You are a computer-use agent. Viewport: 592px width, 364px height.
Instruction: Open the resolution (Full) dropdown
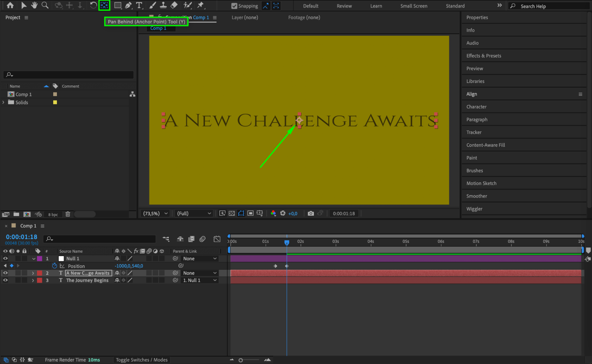[x=194, y=213]
